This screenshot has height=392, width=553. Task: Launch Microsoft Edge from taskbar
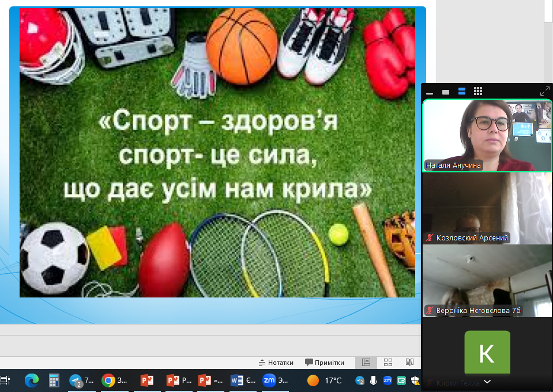(x=31, y=380)
